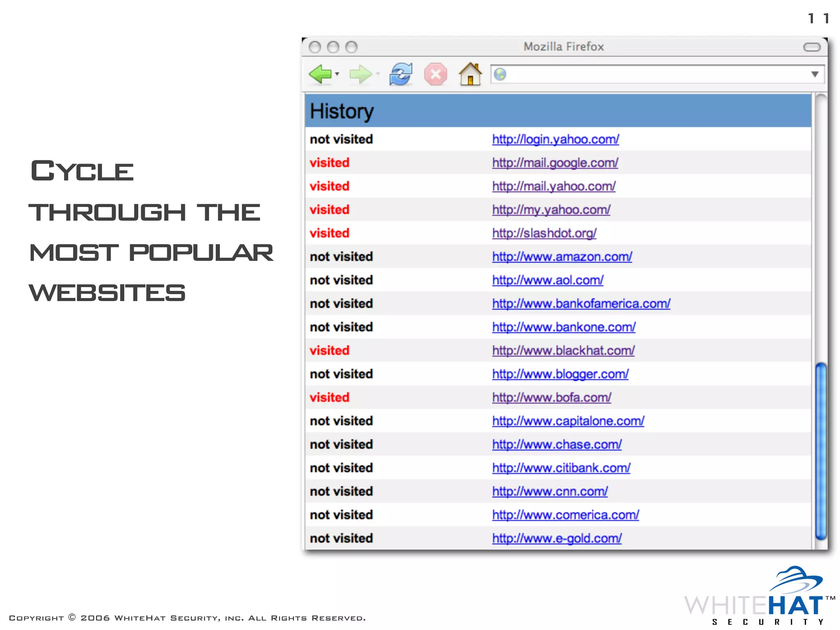Click the History heading text

tap(342, 111)
